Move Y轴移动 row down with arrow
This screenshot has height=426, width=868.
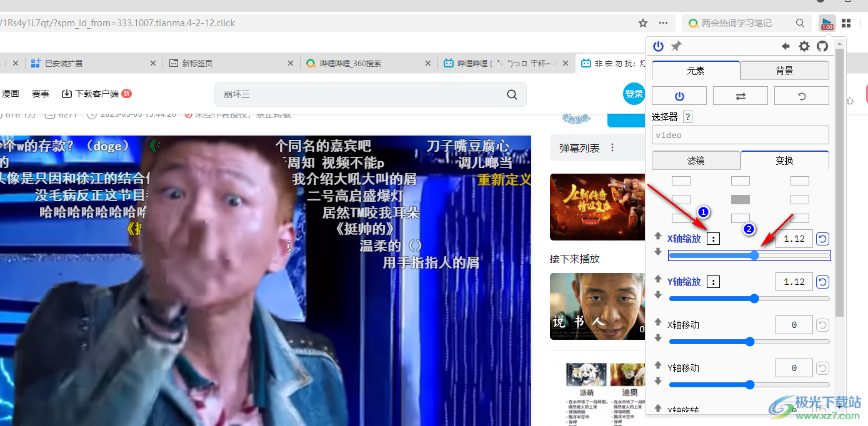click(657, 381)
